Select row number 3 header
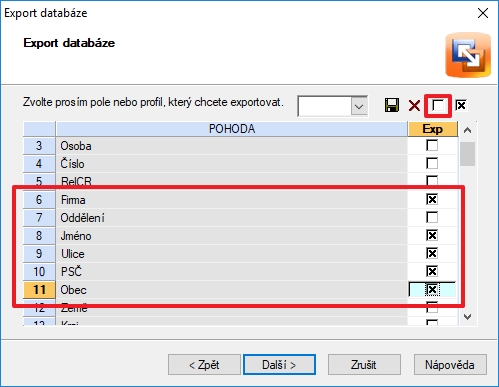Screen dimensions: 499x387 (x=39, y=146)
